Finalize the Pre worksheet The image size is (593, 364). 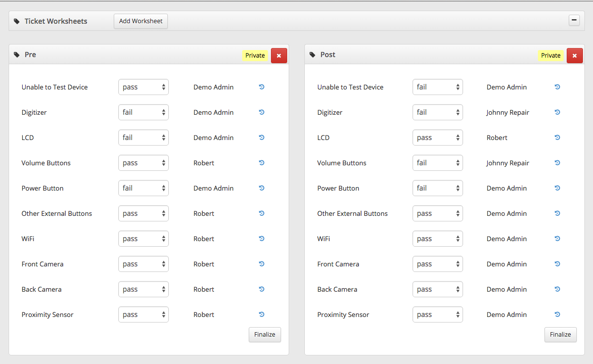[x=264, y=335]
